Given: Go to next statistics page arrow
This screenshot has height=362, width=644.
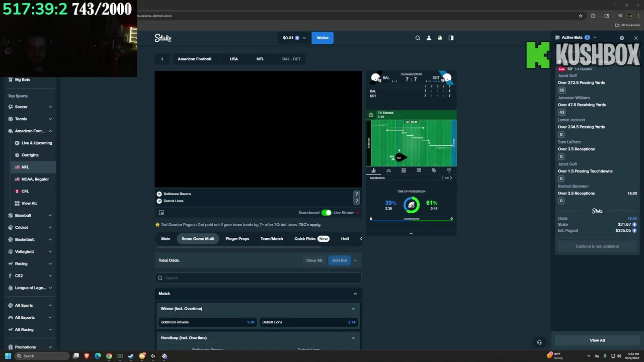Looking at the screenshot, I should (451, 177).
